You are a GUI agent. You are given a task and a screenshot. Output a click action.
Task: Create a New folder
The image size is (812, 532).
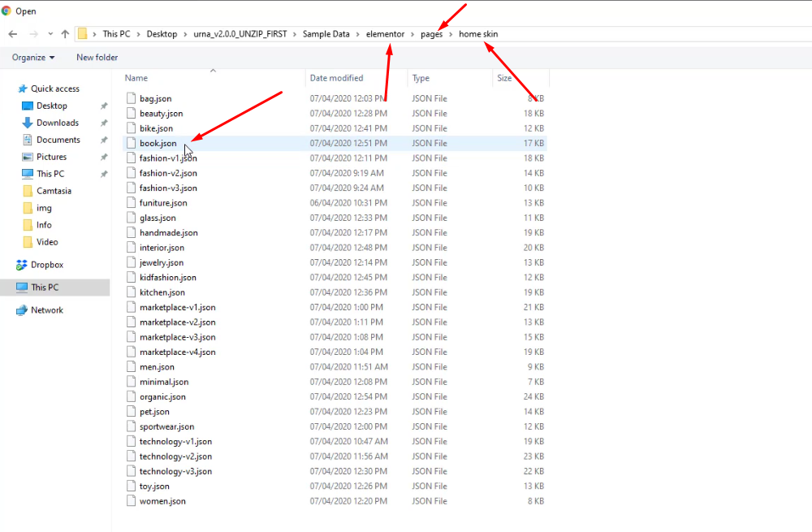pos(97,58)
